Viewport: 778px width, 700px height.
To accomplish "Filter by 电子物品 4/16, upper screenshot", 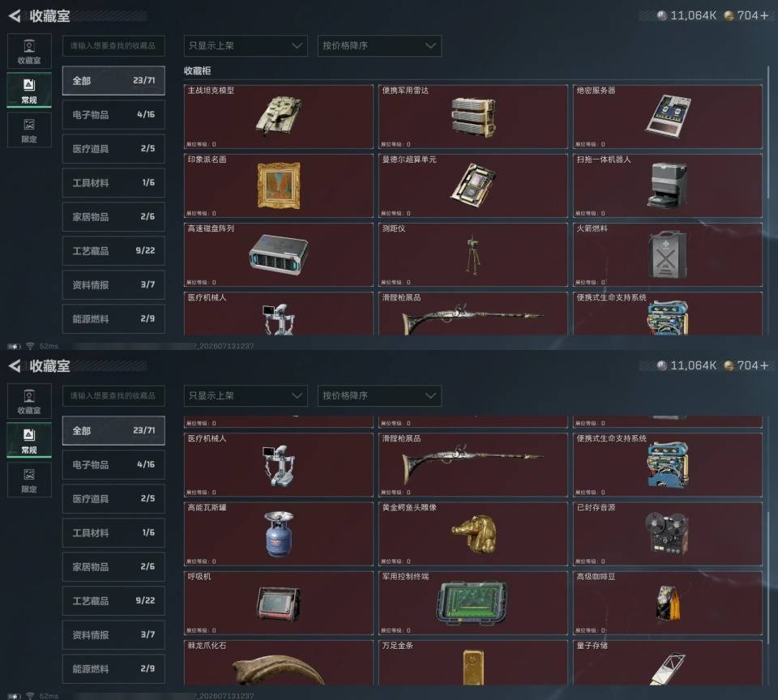I will pos(113,114).
